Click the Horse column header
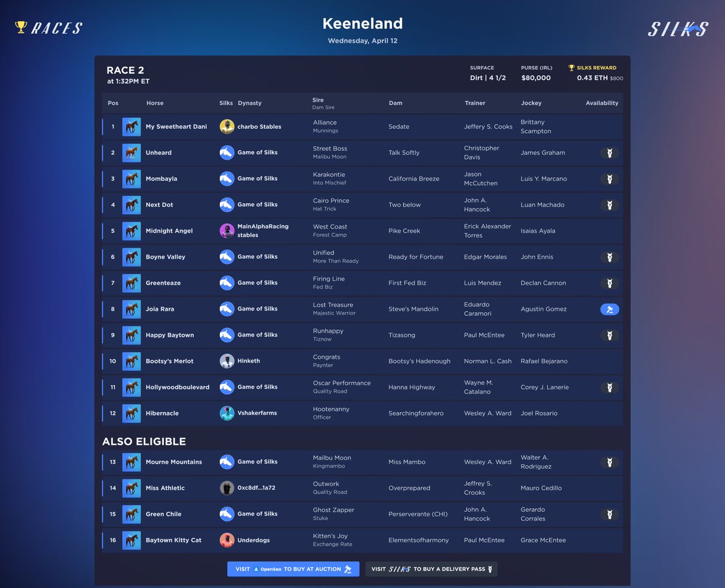Viewport: 725px width, 588px height. coord(155,103)
